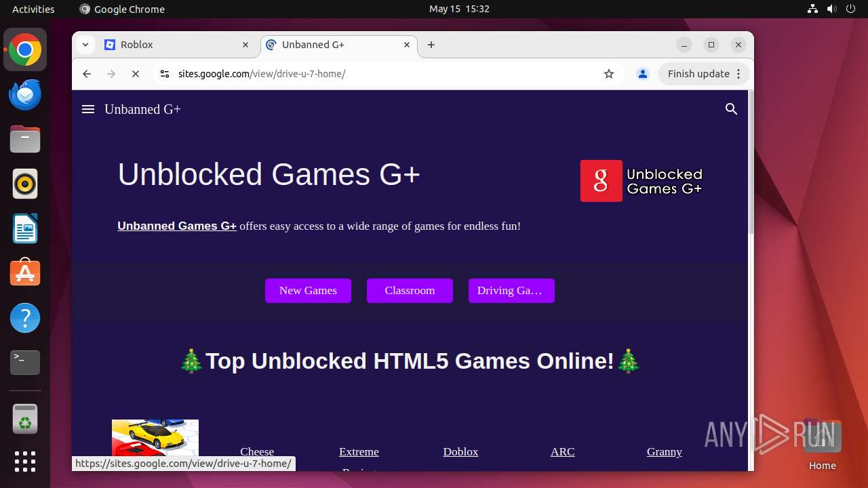Open the Granny game link
Screen dimensions: 868x488
pos(664,452)
